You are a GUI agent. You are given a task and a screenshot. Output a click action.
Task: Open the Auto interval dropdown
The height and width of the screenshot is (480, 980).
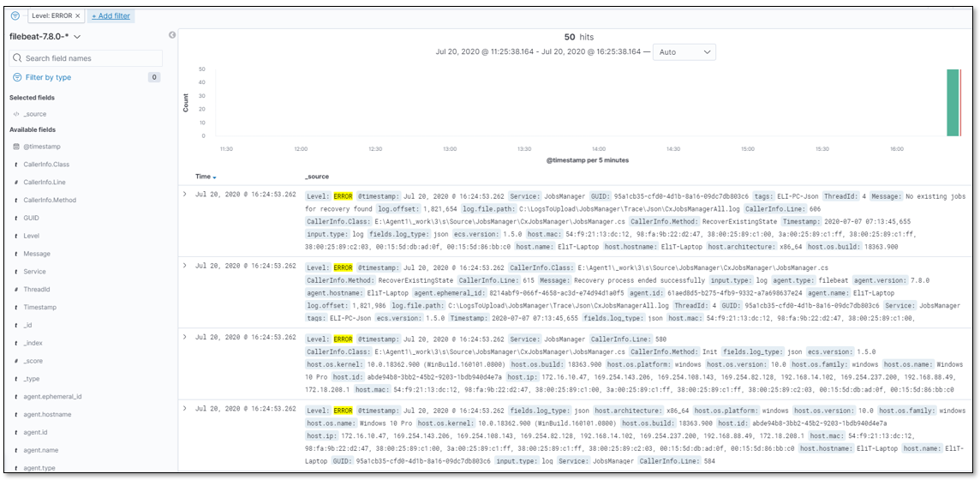[684, 52]
